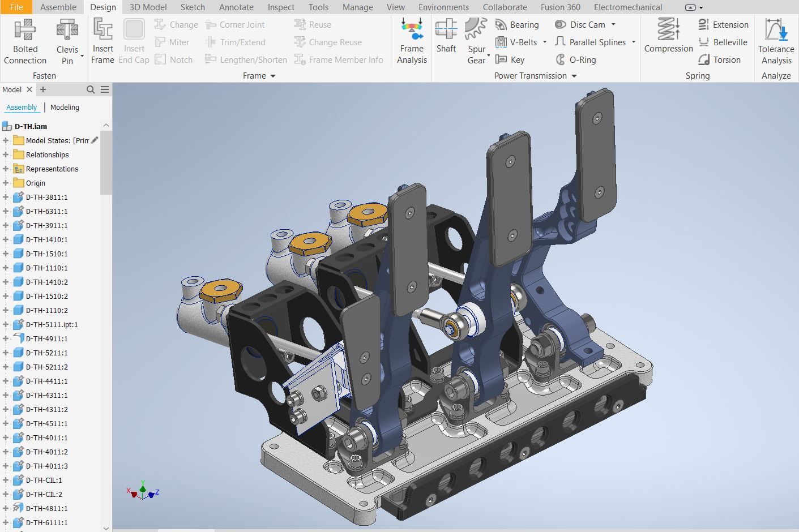Select the Extension spring tool
The width and height of the screenshot is (799, 532).
click(x=723, y=25)
